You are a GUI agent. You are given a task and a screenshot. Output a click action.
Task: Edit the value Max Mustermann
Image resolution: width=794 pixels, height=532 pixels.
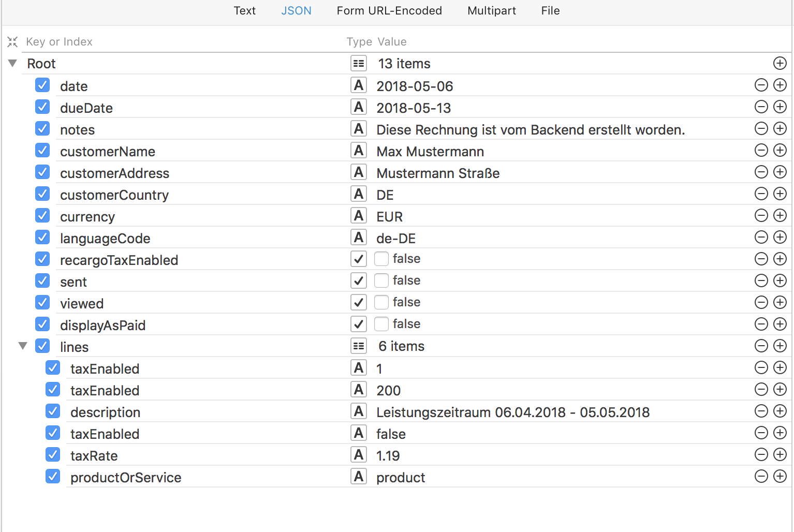click(x=430, y=151)
